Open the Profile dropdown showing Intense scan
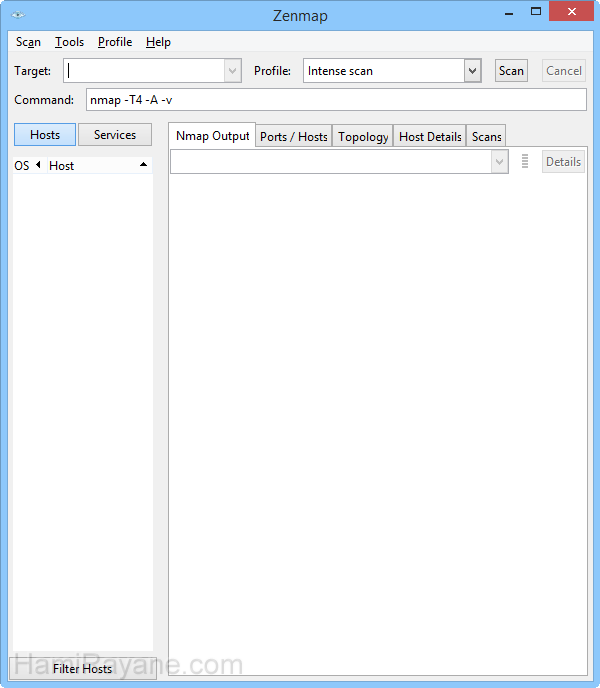Image resolution: width=600 pixels, height=688 pixels. tap(392, 71)
